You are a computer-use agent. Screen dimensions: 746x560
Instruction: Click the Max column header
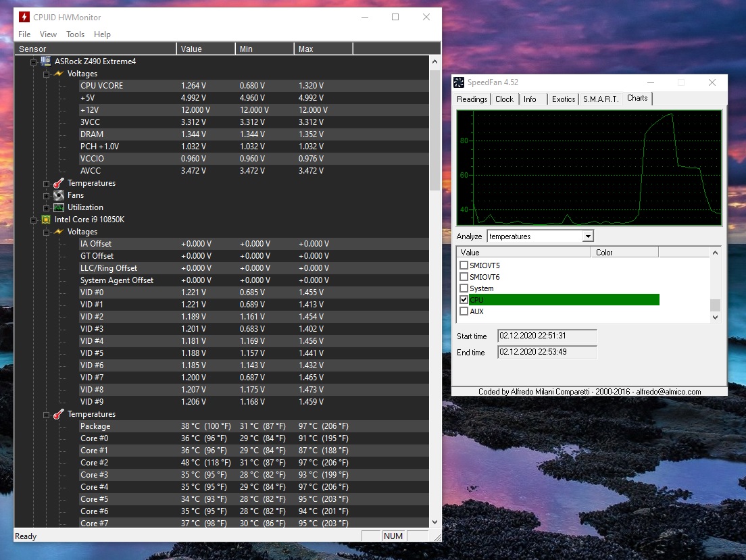tap(324, 49)
